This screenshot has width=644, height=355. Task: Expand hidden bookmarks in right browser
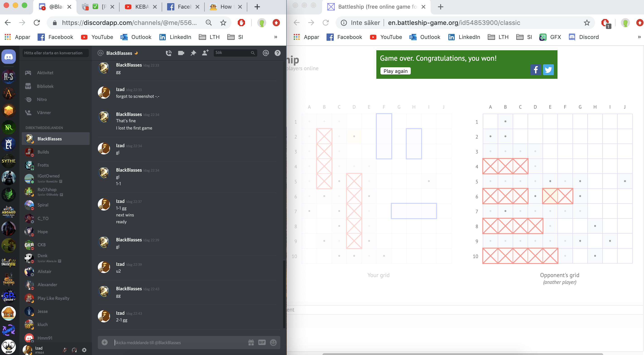[x=639, y=37]
